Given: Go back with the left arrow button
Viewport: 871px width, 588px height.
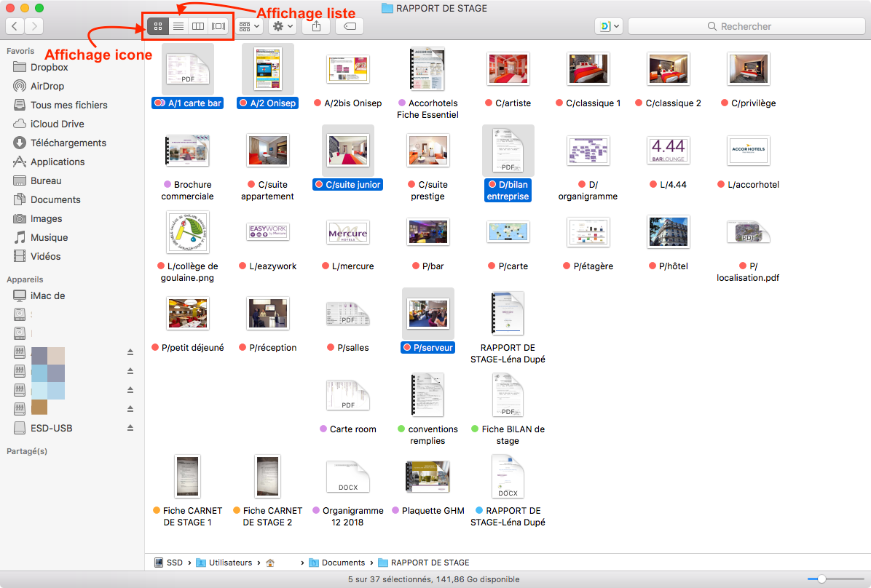Looking at the screenshot, I should 15,26.
